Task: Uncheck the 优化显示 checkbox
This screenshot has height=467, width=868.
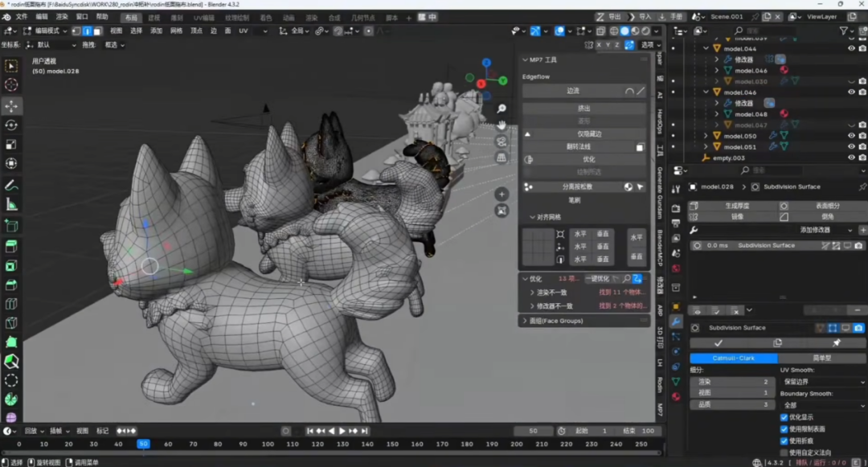Action: click(x=784, y=417)
